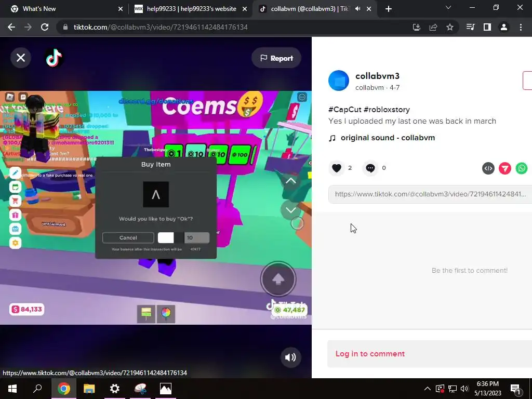This screenshot has width=532, height=399.
Task: Like the video with heart icon
Action: [337, 168]
